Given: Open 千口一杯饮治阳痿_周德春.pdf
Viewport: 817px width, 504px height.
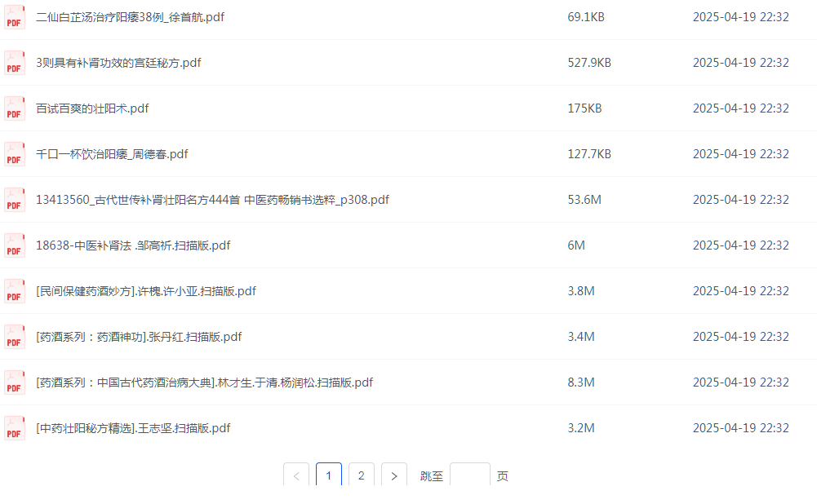Looking at the screenshot, I should [112, 154].
